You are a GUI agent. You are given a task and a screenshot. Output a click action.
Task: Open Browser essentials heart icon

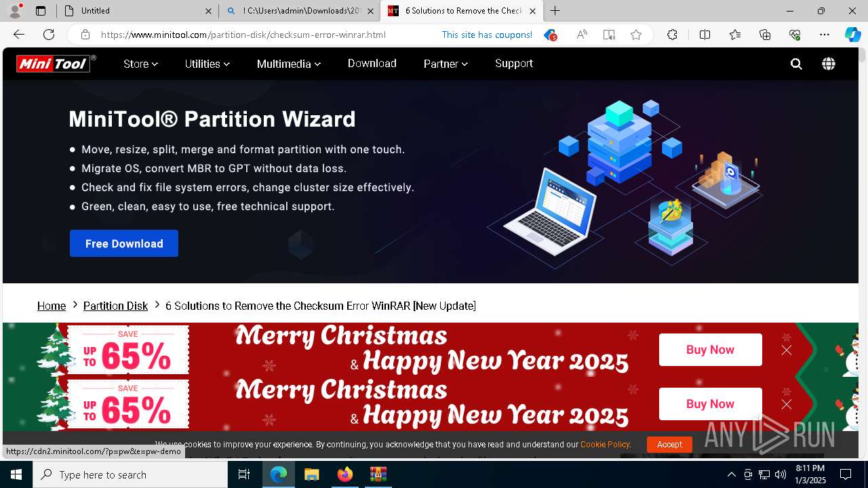pos(795,35)
